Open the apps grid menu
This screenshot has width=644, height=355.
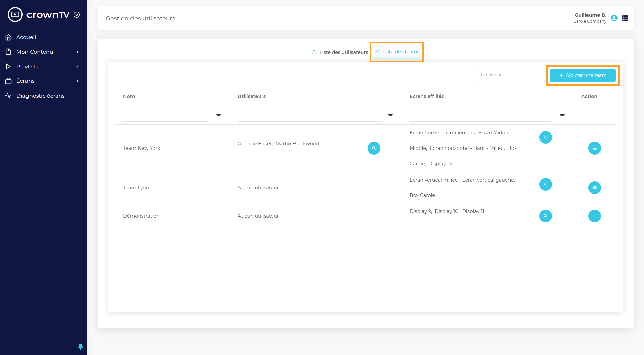pyautogui.click(x=625, y=18)
